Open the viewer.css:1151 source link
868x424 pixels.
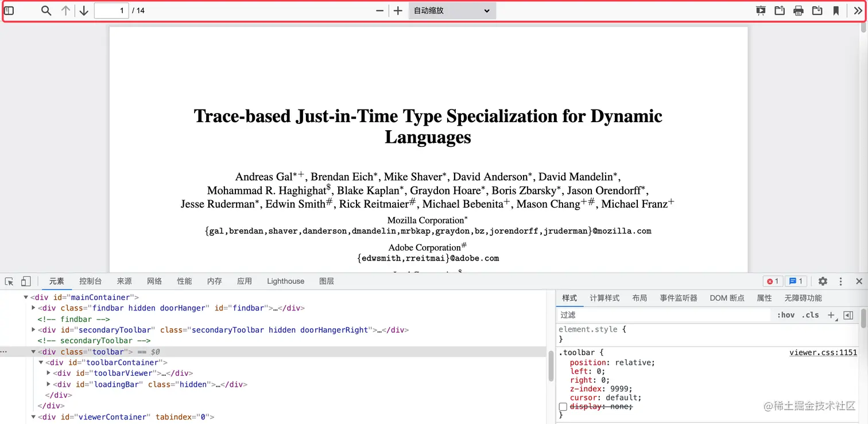tap(823, 353)
